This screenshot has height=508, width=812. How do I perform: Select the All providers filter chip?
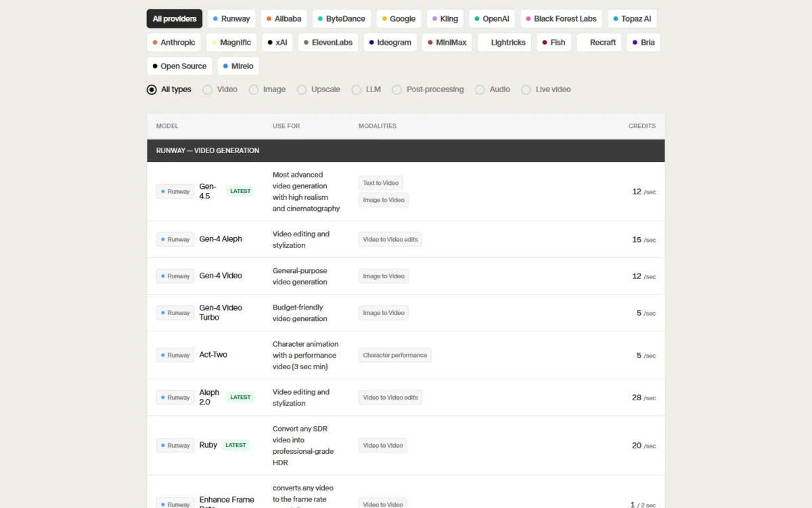(175, 19)
